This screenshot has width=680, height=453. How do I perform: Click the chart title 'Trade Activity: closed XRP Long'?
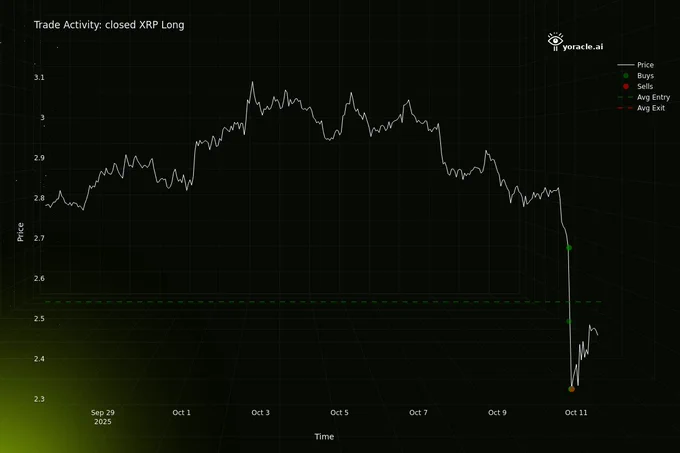point(109,25)
